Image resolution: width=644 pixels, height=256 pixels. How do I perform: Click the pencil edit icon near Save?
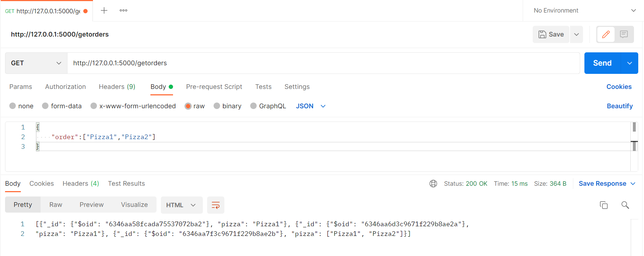(x=606, y=34)
